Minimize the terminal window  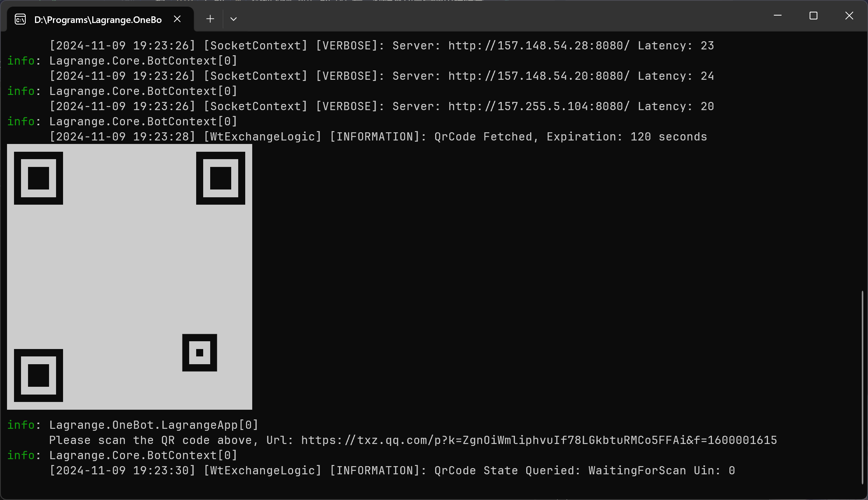tap(778, 16)
